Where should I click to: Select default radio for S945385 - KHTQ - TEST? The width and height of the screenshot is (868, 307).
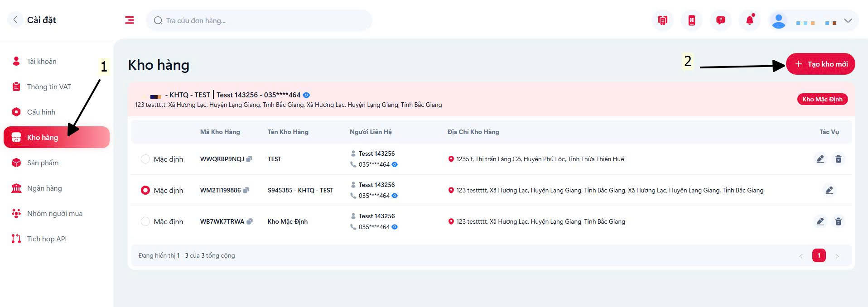tap(145, 190)
